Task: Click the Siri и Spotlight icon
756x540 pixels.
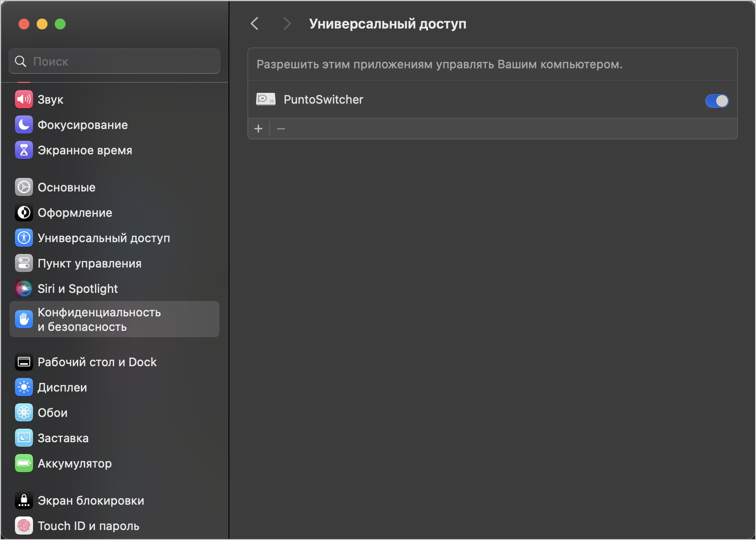Action: [x=24, y=288]
